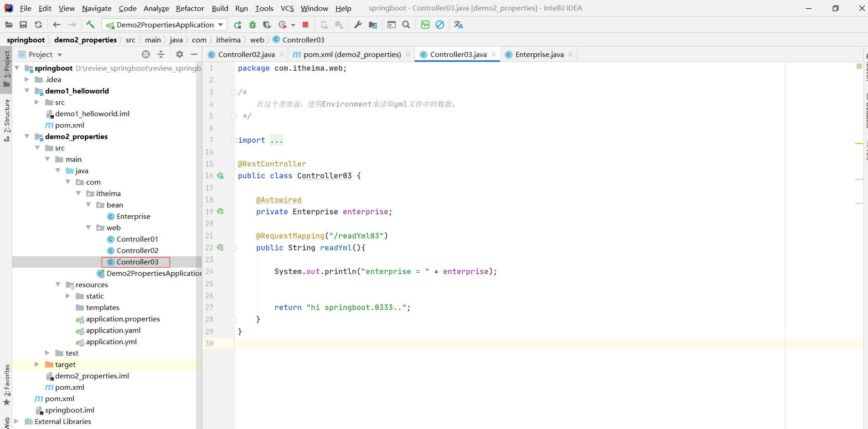Open Search Everywhere magnifier icon
868x429 pixels.
406,25
